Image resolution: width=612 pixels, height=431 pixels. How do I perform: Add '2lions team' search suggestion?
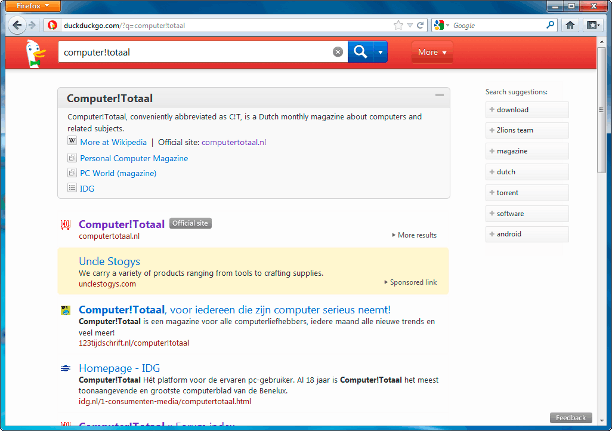pyautogui.click(x=527, y=130)
